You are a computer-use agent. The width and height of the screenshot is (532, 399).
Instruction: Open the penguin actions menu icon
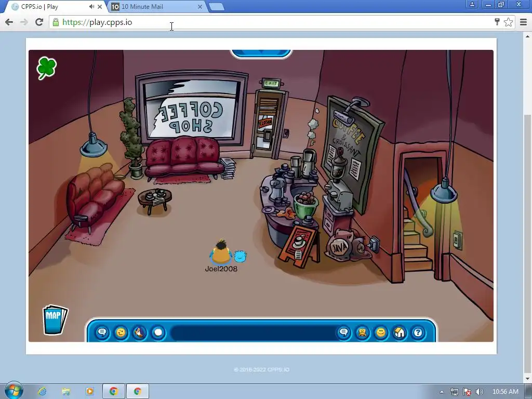139,332
